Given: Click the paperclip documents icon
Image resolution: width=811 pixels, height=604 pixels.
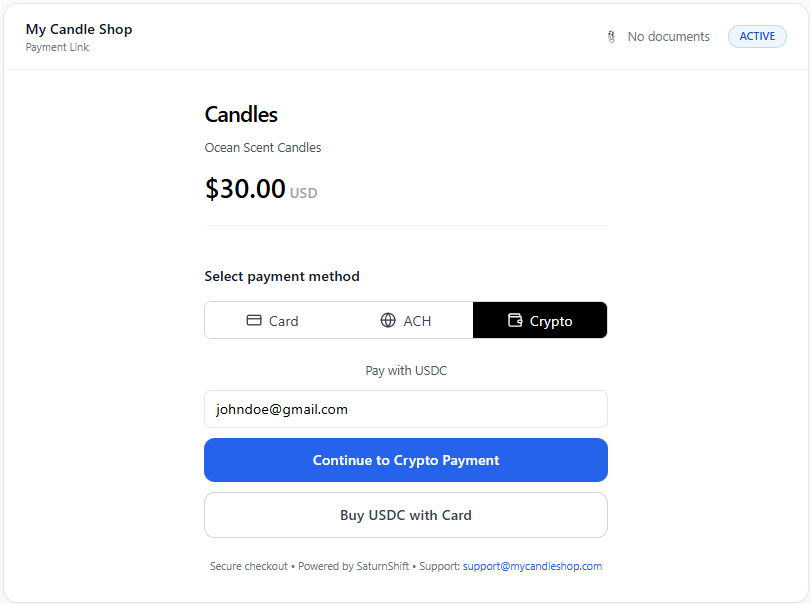Looking at the screenshot, I should (x=611, y=37).
